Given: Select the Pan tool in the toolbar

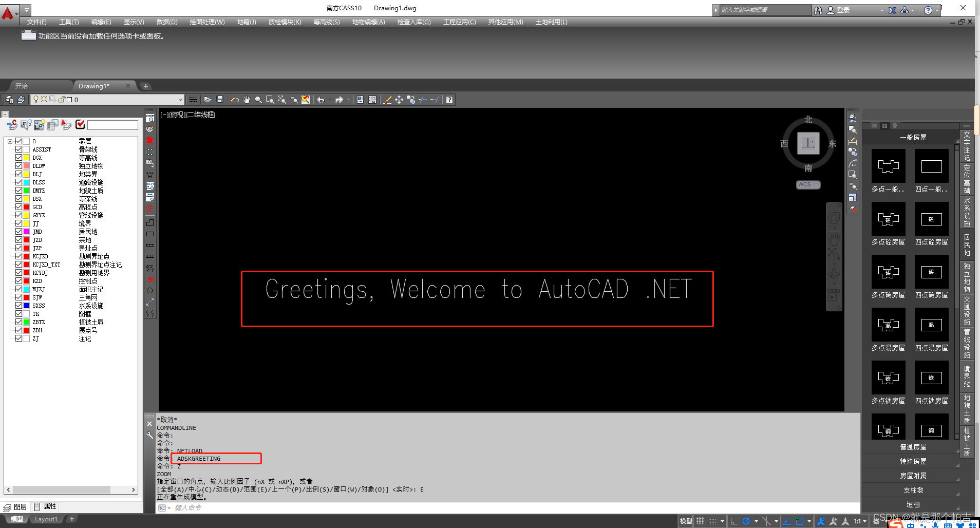Looking at the screenshot, I should (247, 100).
